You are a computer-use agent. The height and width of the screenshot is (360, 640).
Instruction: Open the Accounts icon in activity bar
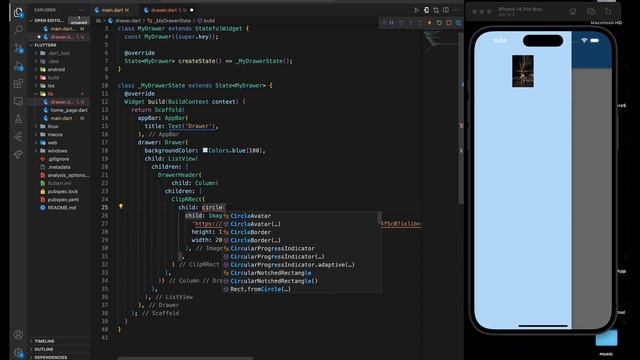(18, 335)
